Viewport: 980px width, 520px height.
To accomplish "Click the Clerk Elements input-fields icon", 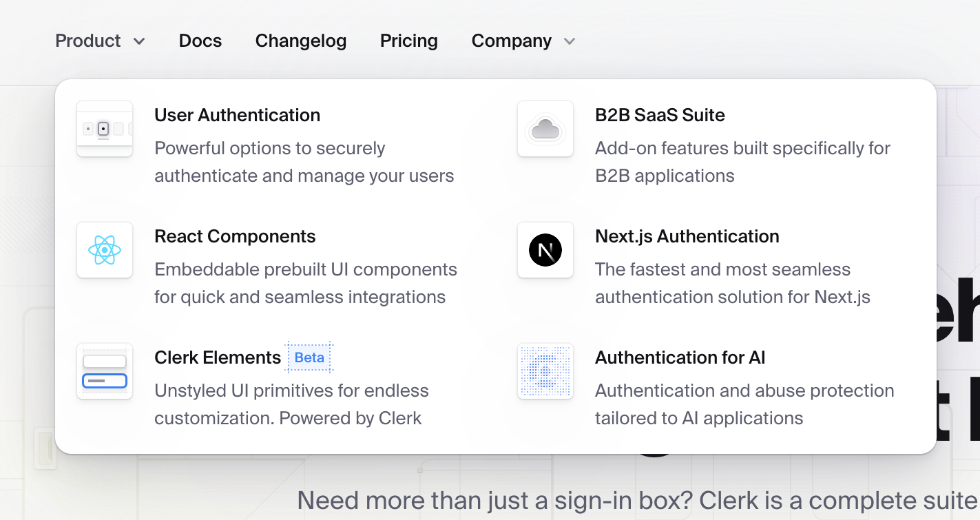I will point(105,371).
